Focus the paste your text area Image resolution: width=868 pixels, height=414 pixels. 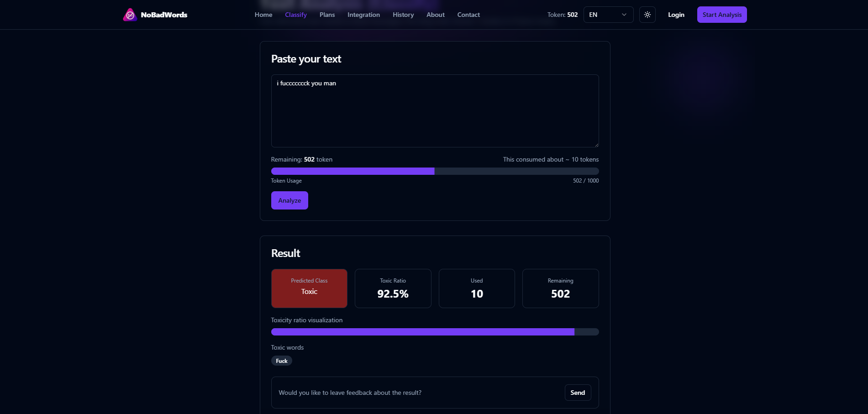pos(435,111)
